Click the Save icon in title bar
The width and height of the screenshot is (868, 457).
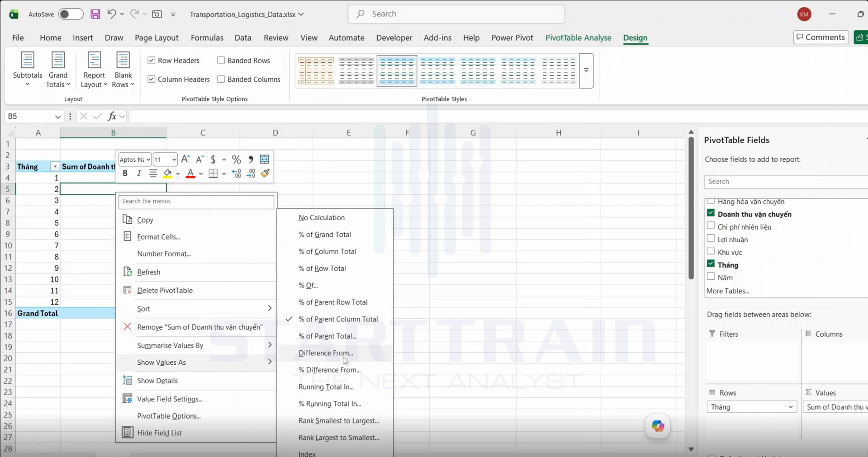click(x=95, y=14)
